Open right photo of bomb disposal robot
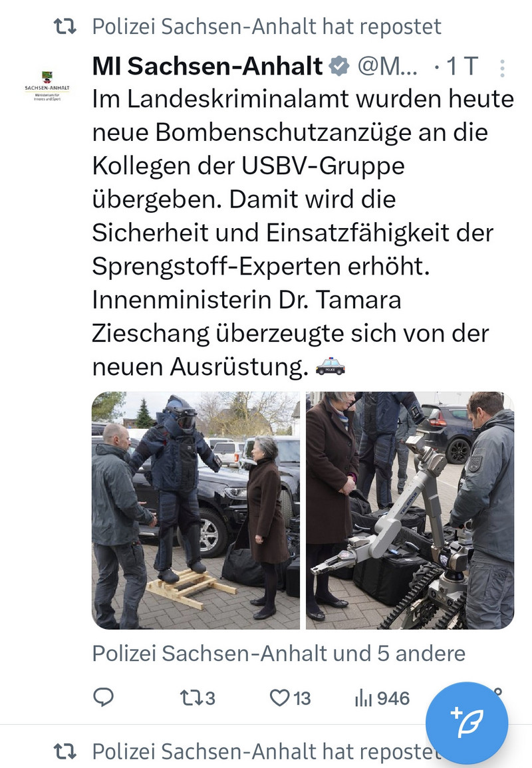This screenshot has width=532, height=768. tap(410, 511)
